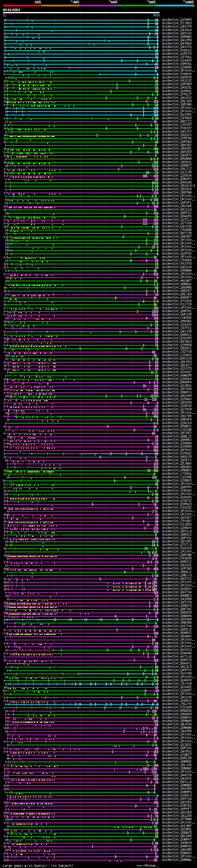The image size is (197, 868).
Task: Choose the UniRef100_Q49151 entry
Action: pos(177,88)
